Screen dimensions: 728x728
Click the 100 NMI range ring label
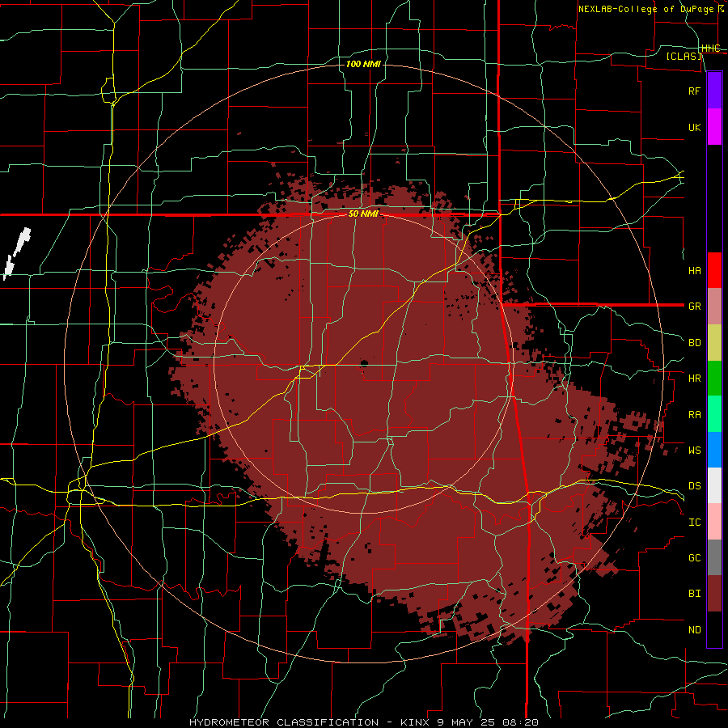point(363,64)
